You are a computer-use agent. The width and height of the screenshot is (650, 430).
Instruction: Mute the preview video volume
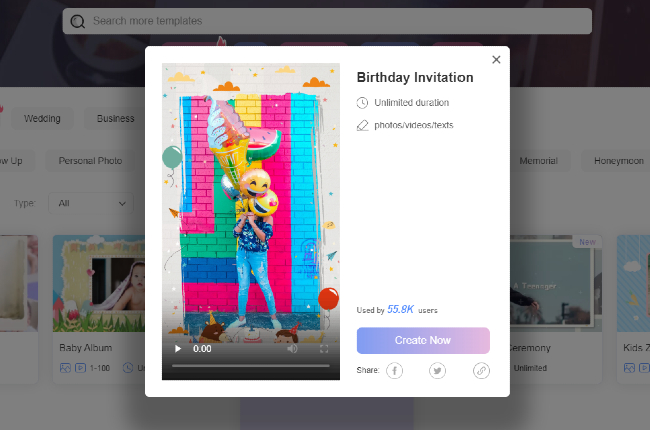[292, 349]
